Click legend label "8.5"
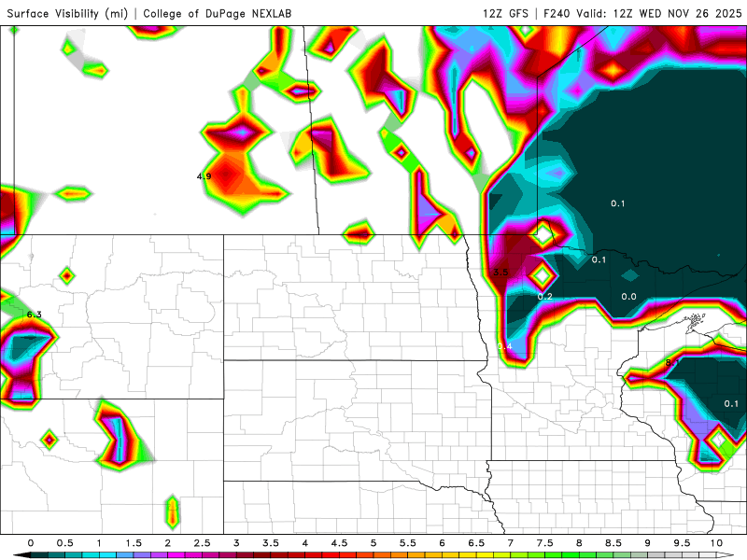747x560 pixels. [x=613, y=543]
